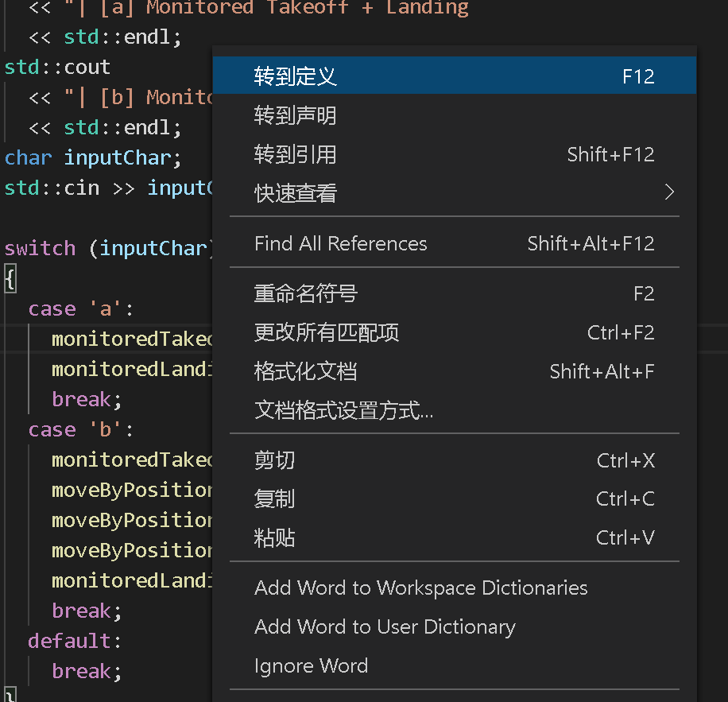This screenshot has height=702, width=728.
Task: Choose Add Word to Workspace Dictionaries
Action: click(x=454, y=588)
